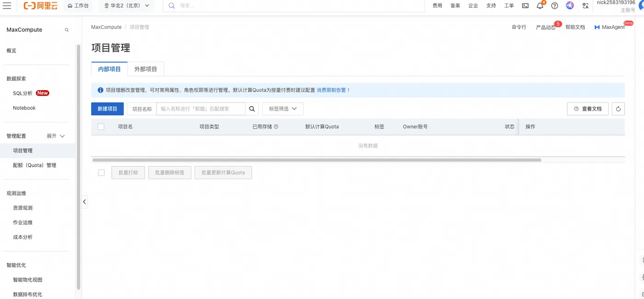Image resolution: width=644 pixels, height=299 pixels.
Task: Click the help icon beside 已用存储
Action: pos(276,127)
